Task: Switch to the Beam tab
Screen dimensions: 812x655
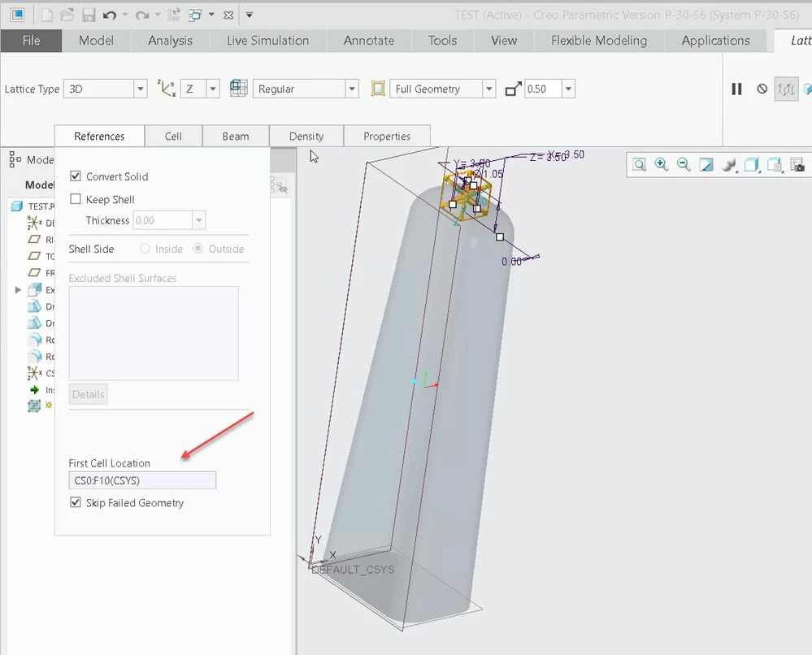Action: coord(236,137)
